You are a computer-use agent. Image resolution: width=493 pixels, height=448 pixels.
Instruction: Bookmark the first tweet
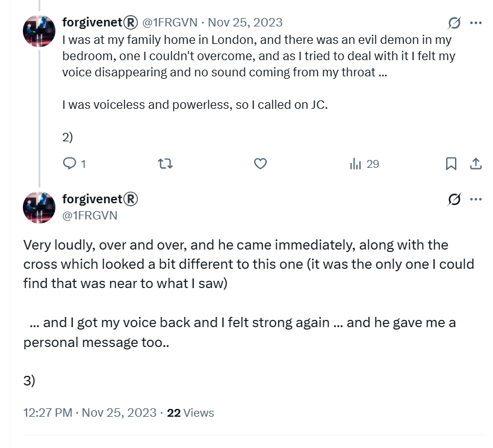click(x=451, y=164)
